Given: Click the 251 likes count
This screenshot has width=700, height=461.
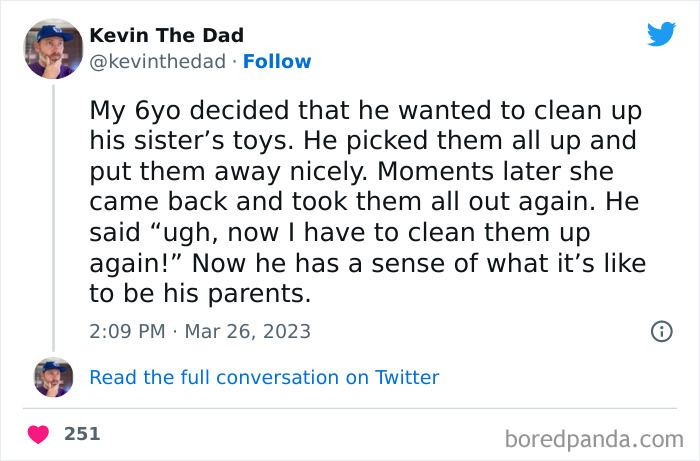Looking at the screenshot, I should (82, 435).
